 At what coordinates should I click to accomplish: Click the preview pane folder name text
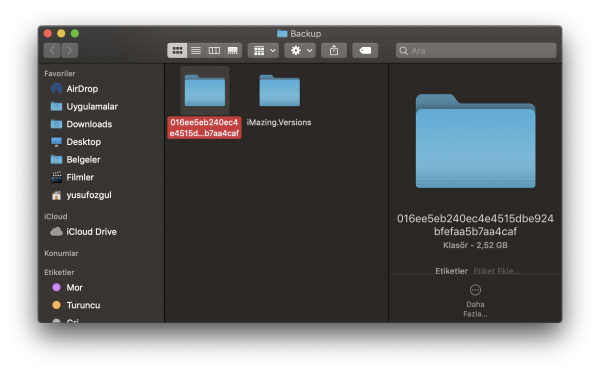coord(475,225)
